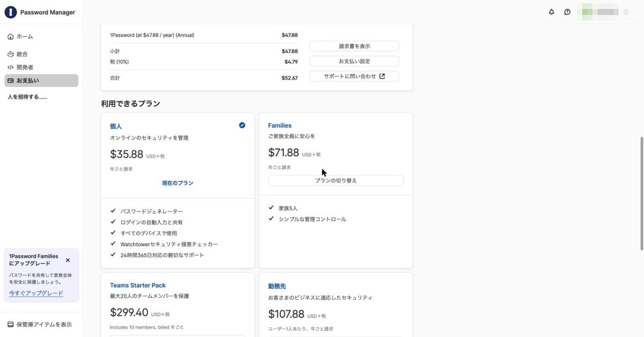Click 保管庫アイテムを表示 at sidebar bottom

(x=40, y=325)
